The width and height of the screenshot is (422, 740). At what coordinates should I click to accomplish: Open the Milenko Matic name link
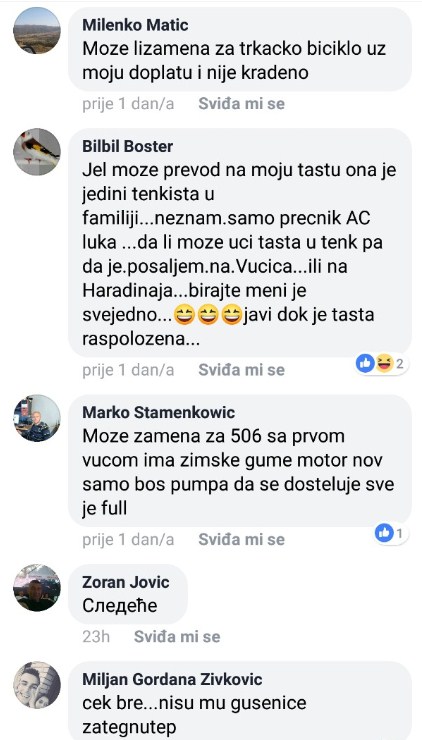tap(135, 25)
